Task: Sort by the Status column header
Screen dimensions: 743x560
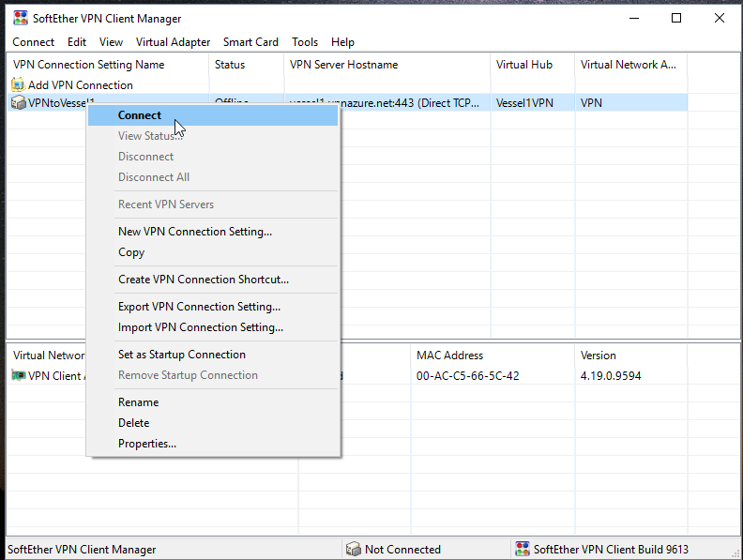Action: coord(247,65)
